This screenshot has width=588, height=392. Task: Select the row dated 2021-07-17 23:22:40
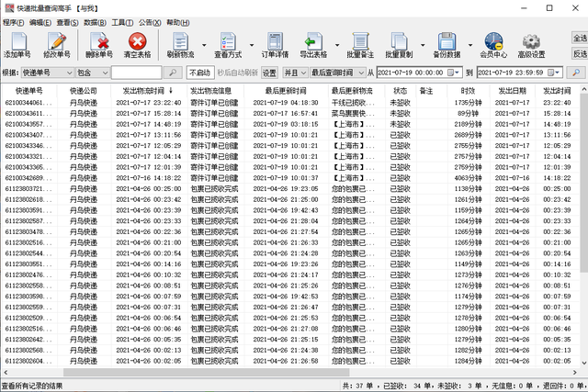click(290, 102)
